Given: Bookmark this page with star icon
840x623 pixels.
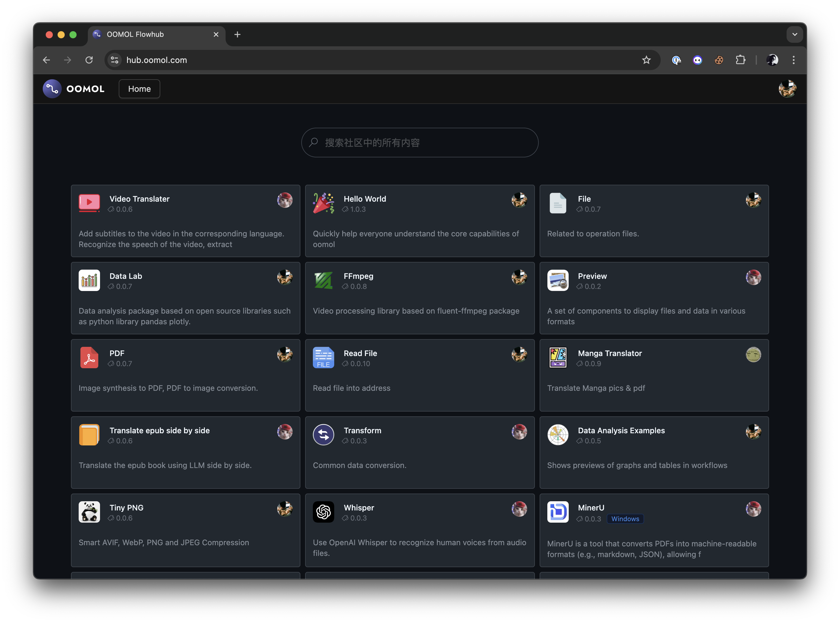Looking at the screenshot, I should (x=646, y=60).
